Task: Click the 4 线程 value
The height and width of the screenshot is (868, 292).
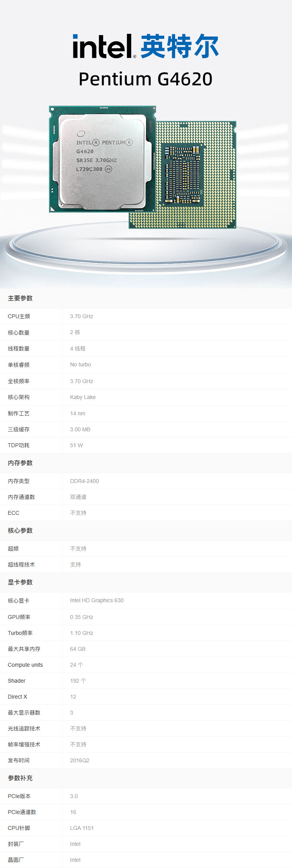Action: pos(78,349)
